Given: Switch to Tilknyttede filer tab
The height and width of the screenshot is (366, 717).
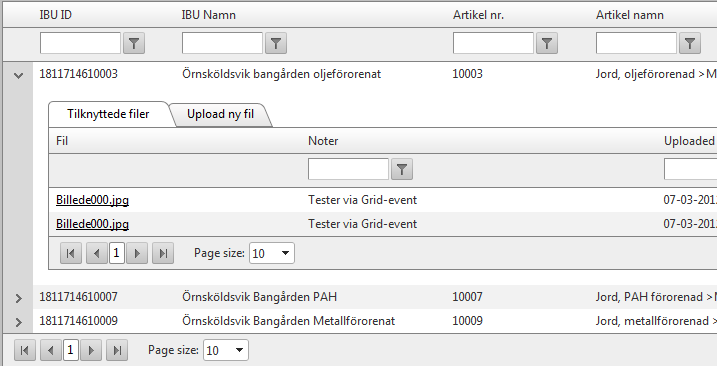Looking at the screenshot, I should coord(108,114).
